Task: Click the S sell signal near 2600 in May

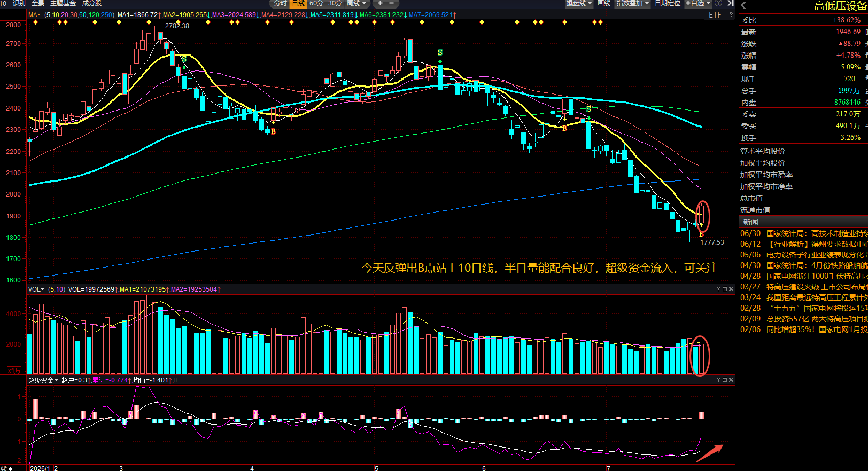Action: (x=440, y=52)
